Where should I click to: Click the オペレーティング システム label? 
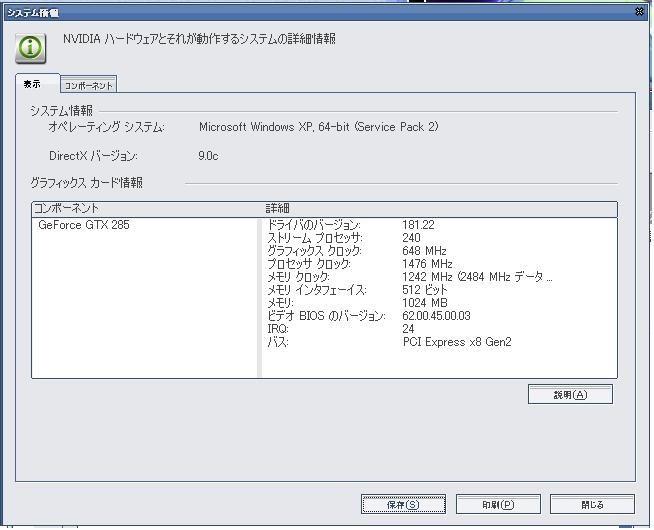(x=106, y=127)
